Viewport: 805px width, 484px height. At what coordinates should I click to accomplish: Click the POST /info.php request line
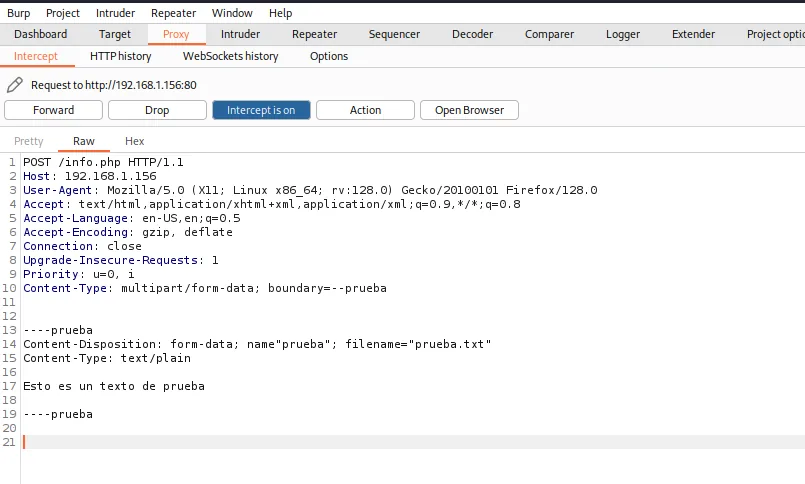tap(103, 162)
